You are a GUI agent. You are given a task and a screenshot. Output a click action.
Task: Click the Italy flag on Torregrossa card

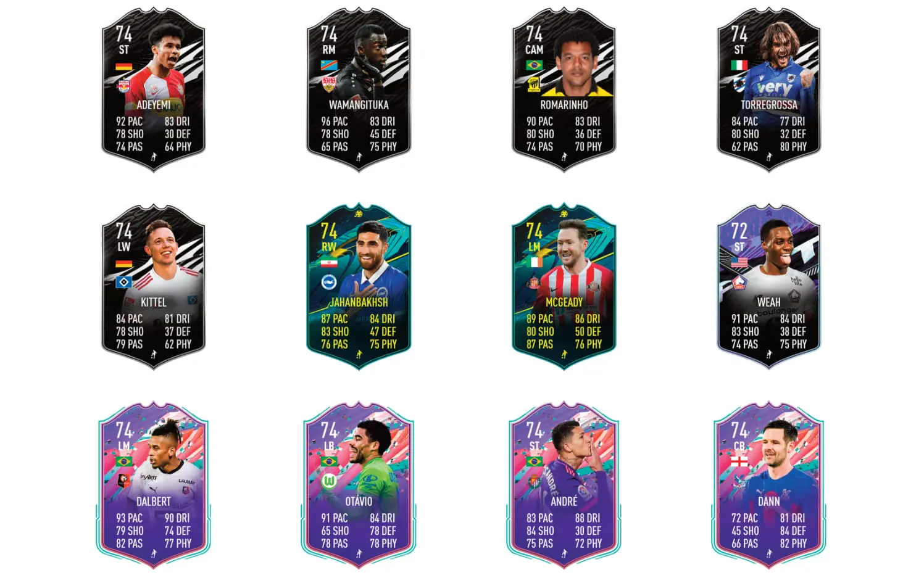(739, 65)
